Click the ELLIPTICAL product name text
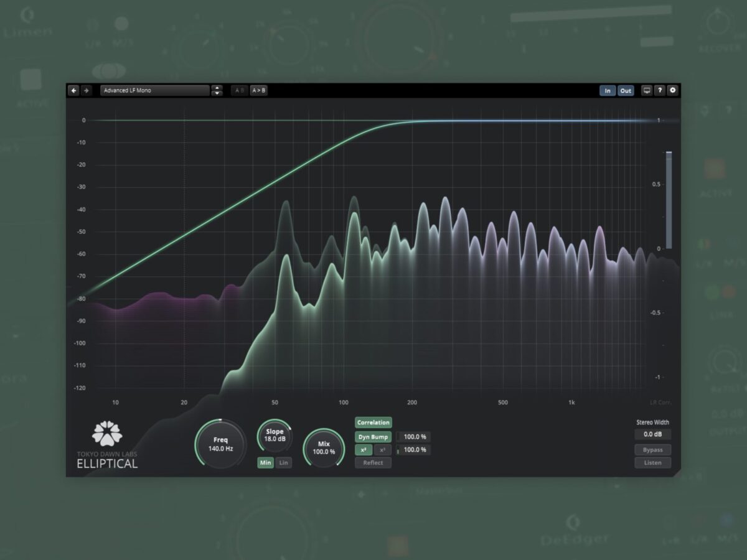747x560 pixels. pos(107,464)
